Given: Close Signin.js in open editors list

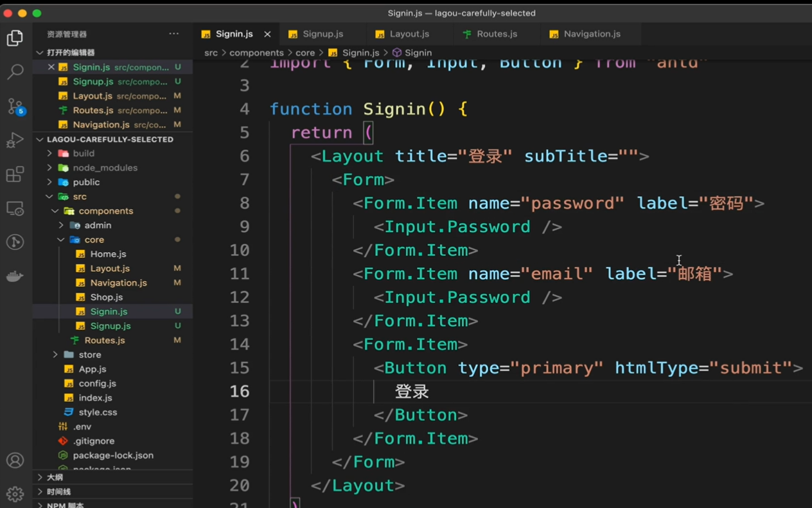Looking at the screenshot, I should point(51,67).
